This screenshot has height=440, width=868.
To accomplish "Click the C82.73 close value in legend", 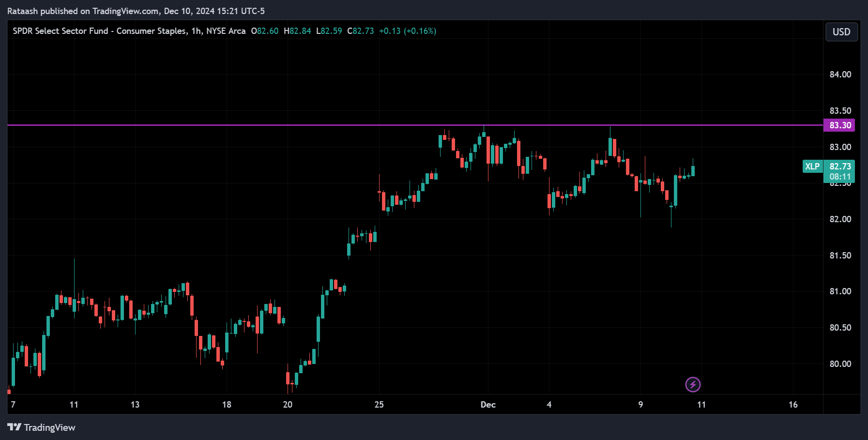I will click(x=361, y=31).
